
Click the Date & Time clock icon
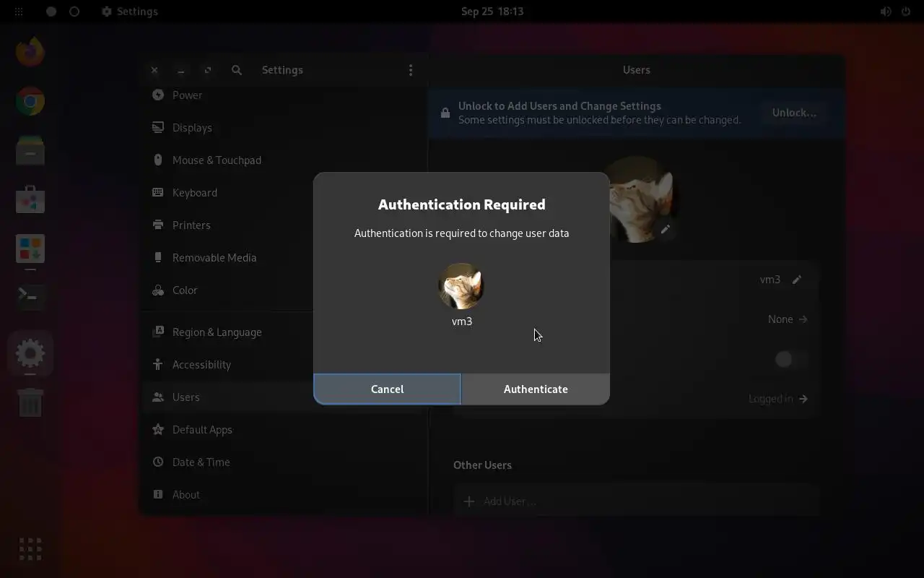(157, 462)
